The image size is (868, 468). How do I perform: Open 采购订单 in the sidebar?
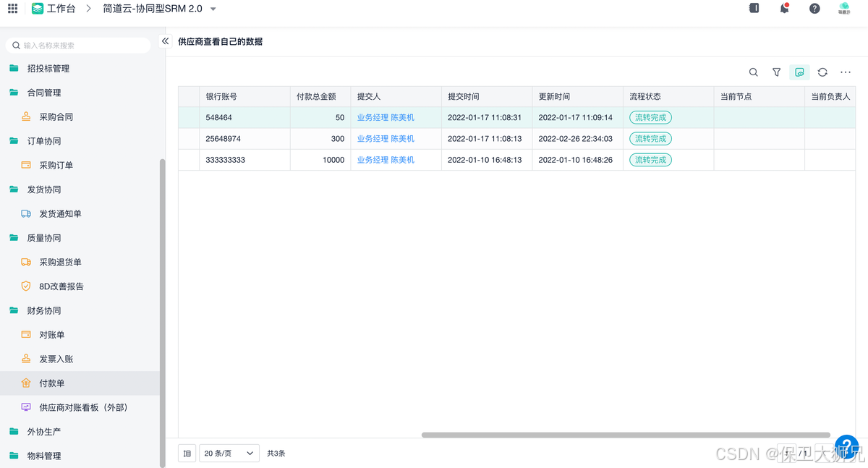pos(56,166)
